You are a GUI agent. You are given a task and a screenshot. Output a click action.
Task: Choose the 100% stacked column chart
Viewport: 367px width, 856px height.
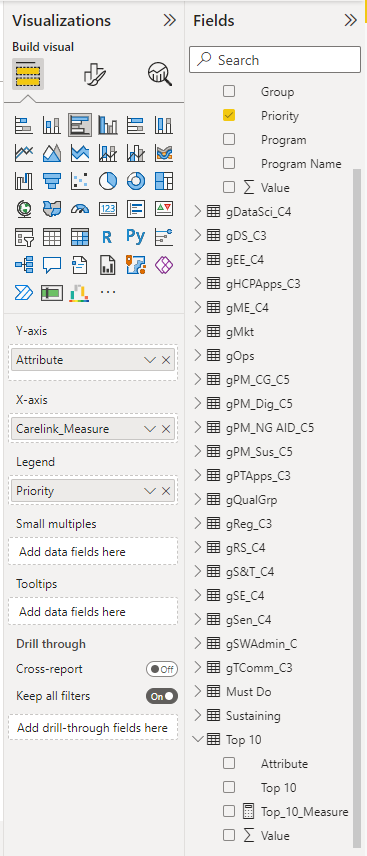[x=164, y=125]
